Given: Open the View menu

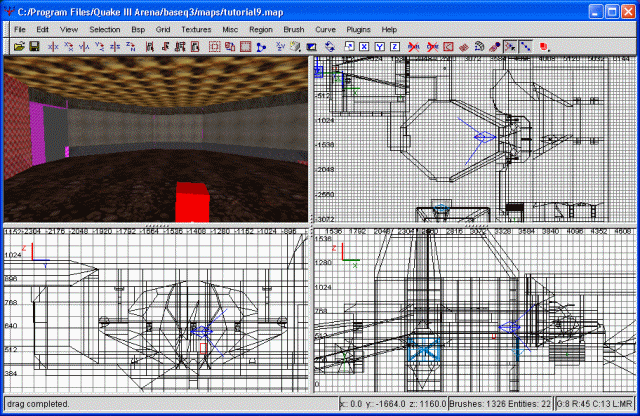Looking at the screenshot, I should [69, 29].
